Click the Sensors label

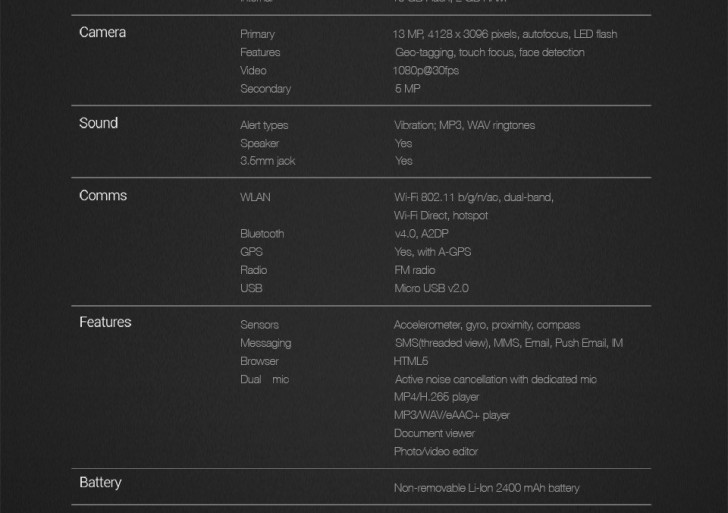tap(259, 325)
